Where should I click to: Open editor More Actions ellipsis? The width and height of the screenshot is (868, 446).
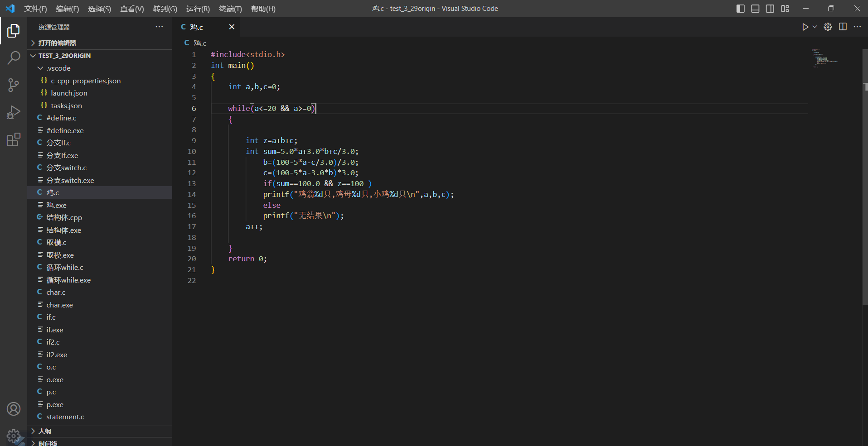coord(857,27)
